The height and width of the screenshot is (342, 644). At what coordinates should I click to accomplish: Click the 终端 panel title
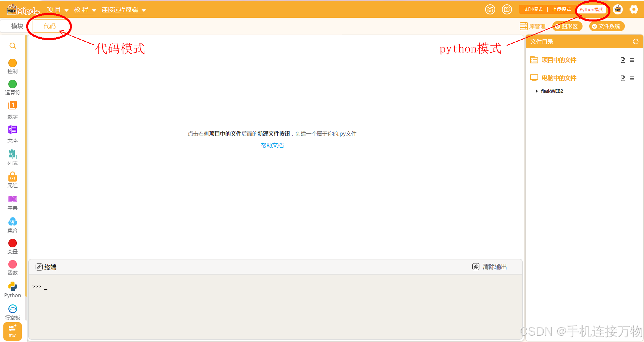point(50,267)
